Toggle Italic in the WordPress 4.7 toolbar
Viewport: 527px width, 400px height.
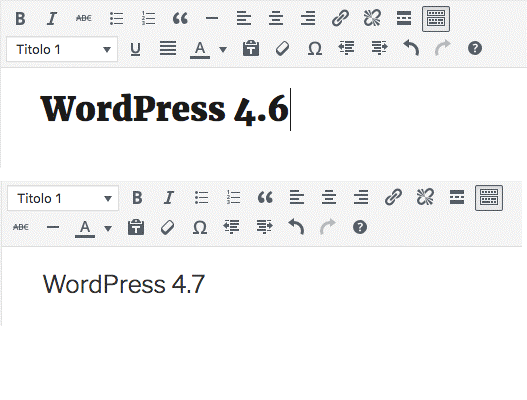pos(169,198)
